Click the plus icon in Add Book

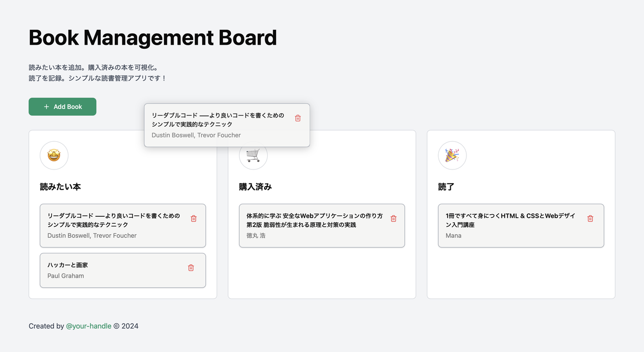point(46,107)
